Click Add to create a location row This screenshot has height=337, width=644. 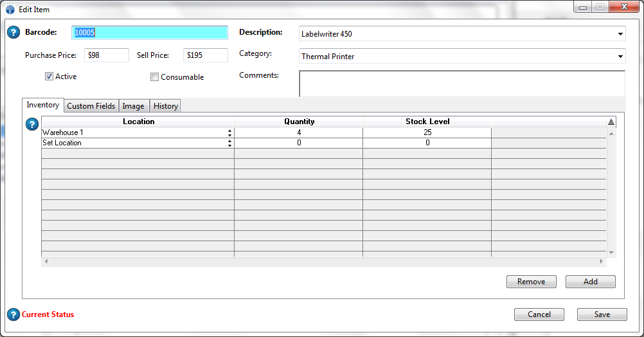pyautogui.click(x=590, y=282)
